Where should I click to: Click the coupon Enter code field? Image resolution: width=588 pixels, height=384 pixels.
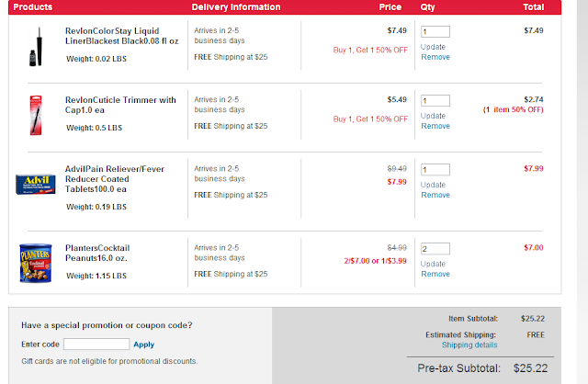click(96, 344)
